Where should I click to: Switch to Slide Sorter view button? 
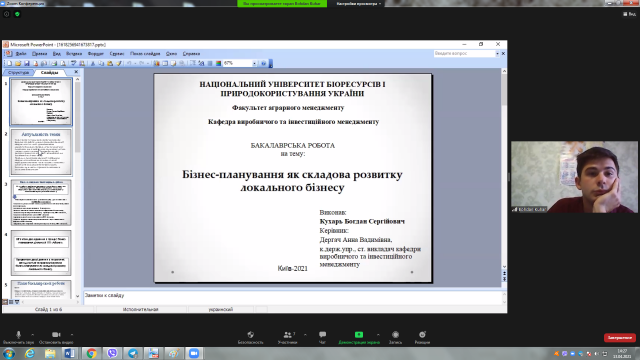11,302
